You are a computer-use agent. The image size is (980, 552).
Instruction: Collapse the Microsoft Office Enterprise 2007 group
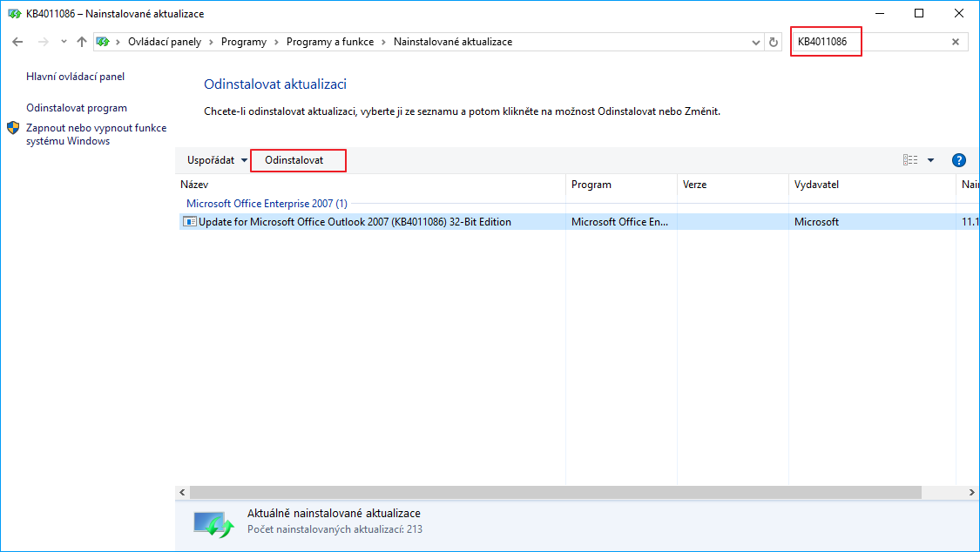pos(267,204)
